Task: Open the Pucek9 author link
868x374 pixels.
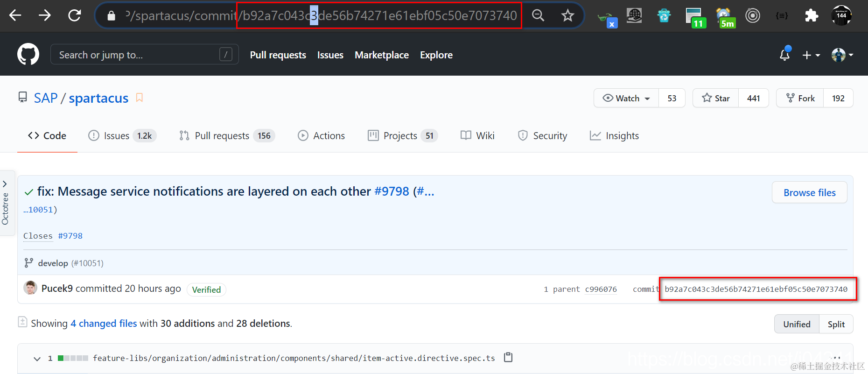Action: tap(57, 289)
